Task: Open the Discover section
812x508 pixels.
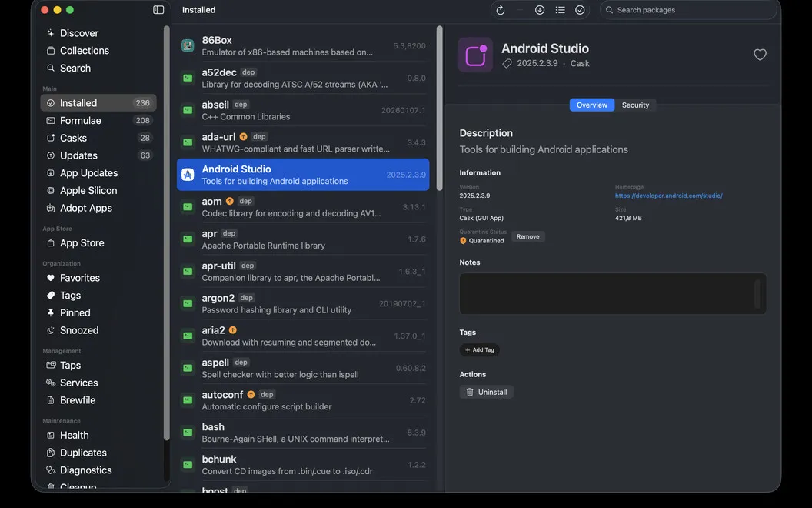Action: pyautogui.click(x=98, y=33)
